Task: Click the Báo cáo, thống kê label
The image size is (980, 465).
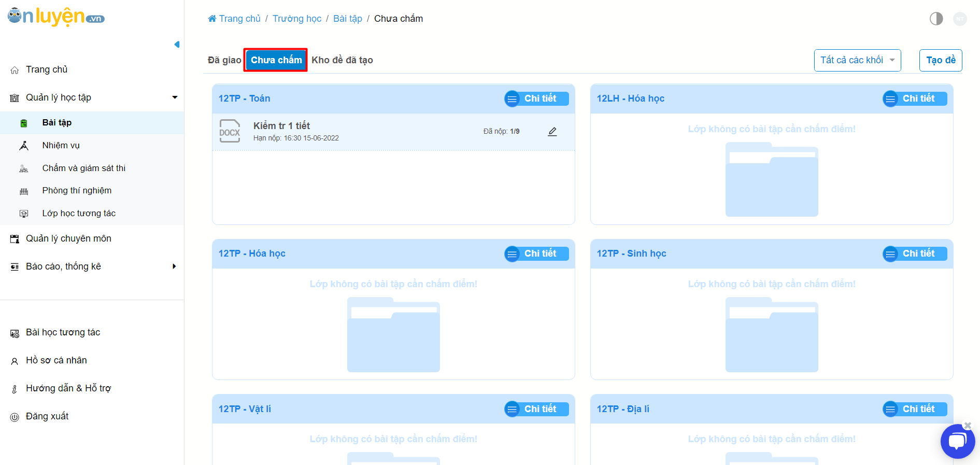Action: 63,266
